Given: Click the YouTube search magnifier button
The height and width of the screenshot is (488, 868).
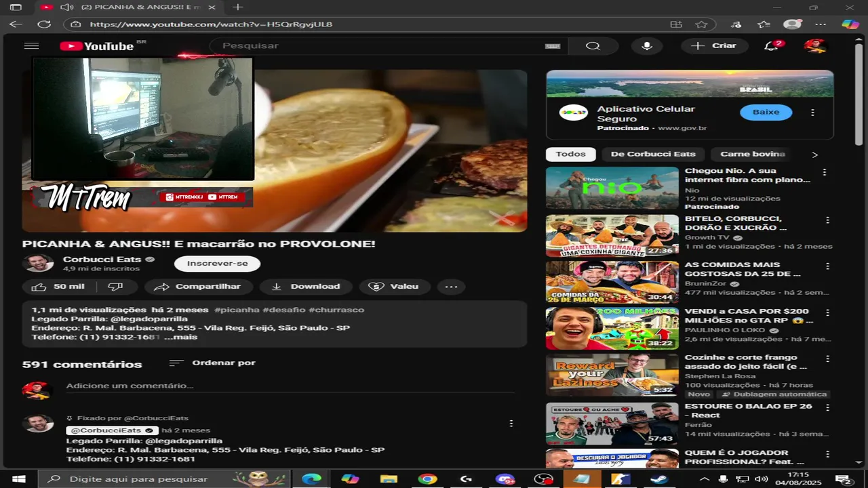Looking at the screenshot, I should (593, 46).
